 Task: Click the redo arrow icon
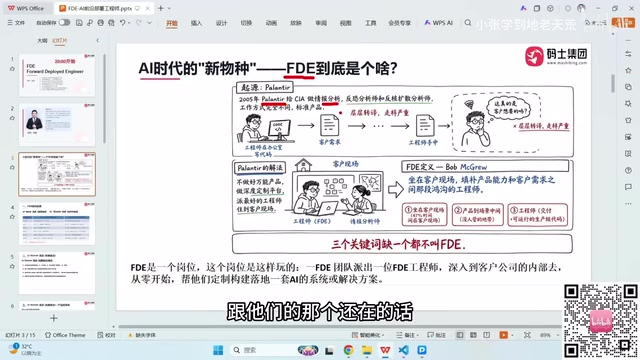139,23
